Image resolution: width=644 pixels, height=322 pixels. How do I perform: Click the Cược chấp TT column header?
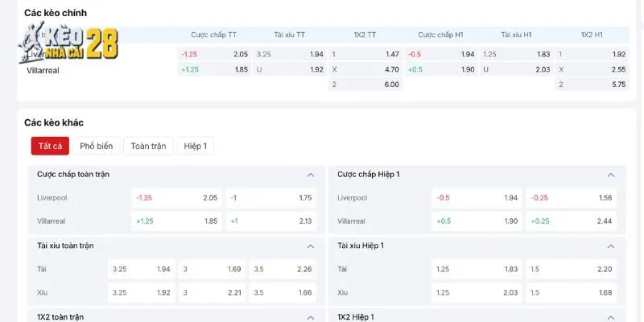[x=213, y=35]
